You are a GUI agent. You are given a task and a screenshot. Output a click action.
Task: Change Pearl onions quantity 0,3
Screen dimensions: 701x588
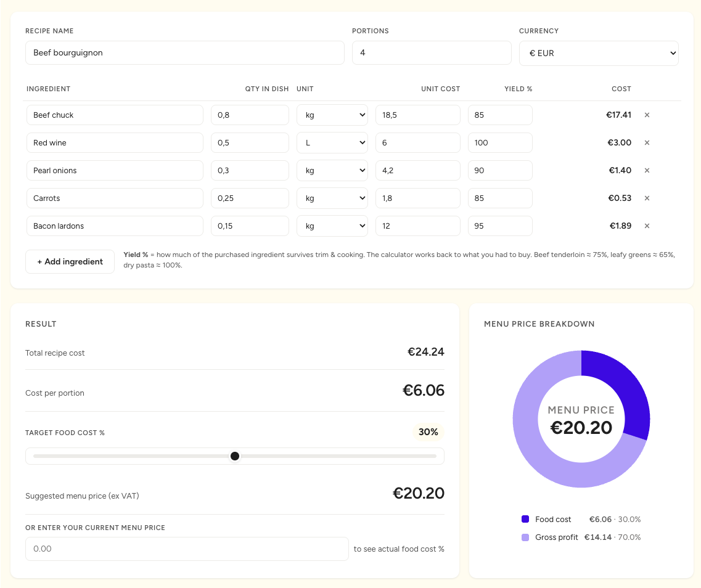250,170
